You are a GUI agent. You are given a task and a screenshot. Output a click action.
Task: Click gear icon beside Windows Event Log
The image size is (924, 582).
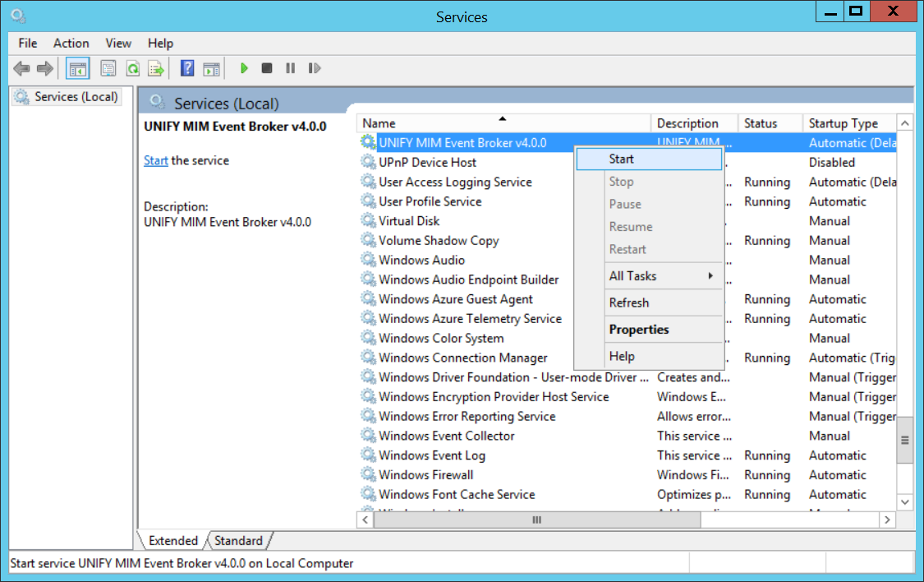pyautogui.click(x=368, y=455)
